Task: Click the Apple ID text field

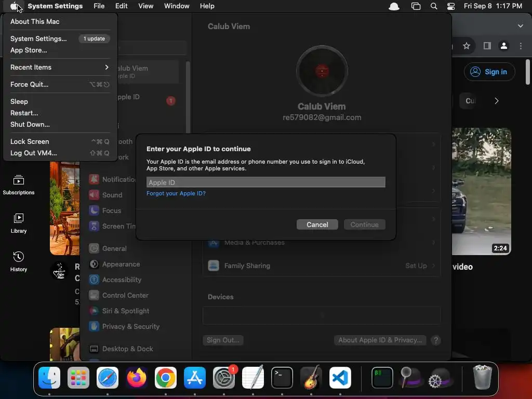Action: [265, 182]
